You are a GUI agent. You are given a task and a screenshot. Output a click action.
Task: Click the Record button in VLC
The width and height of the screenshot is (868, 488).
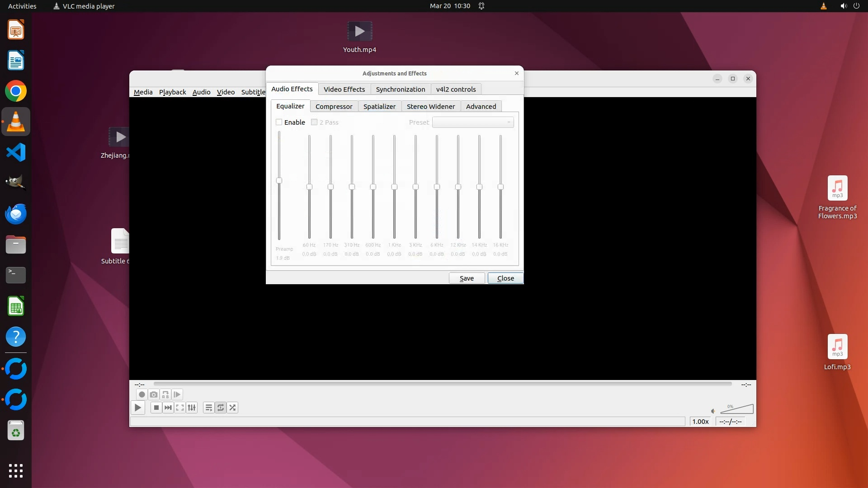(142, 394)
